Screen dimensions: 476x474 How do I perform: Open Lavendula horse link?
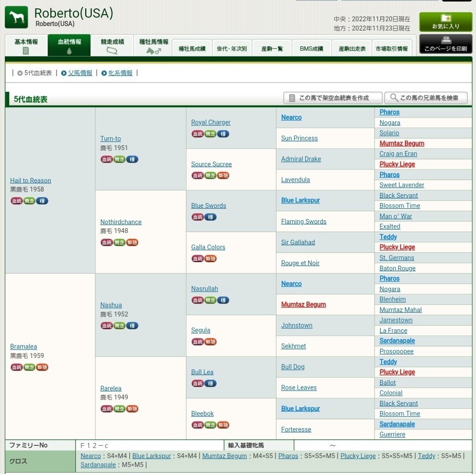[296, 180]
